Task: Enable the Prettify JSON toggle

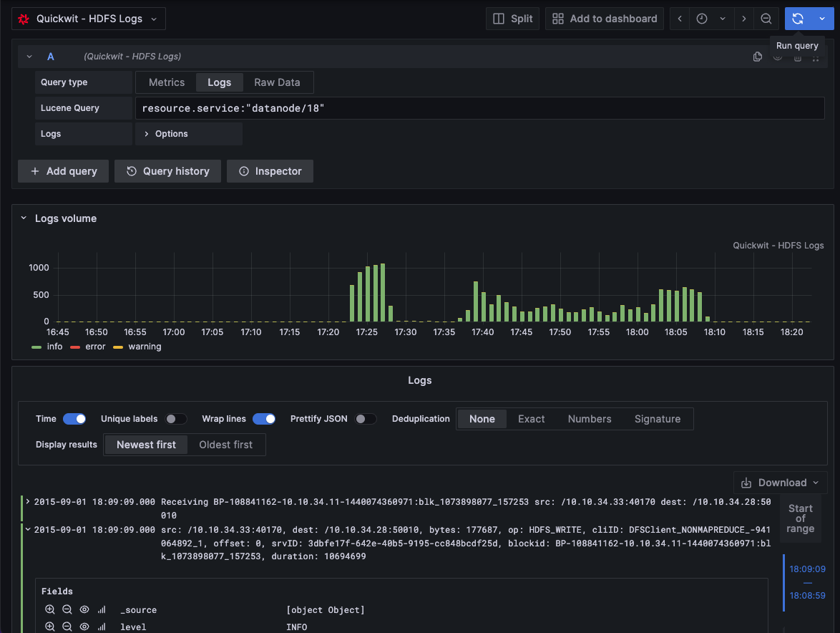Action: point(366,419)
